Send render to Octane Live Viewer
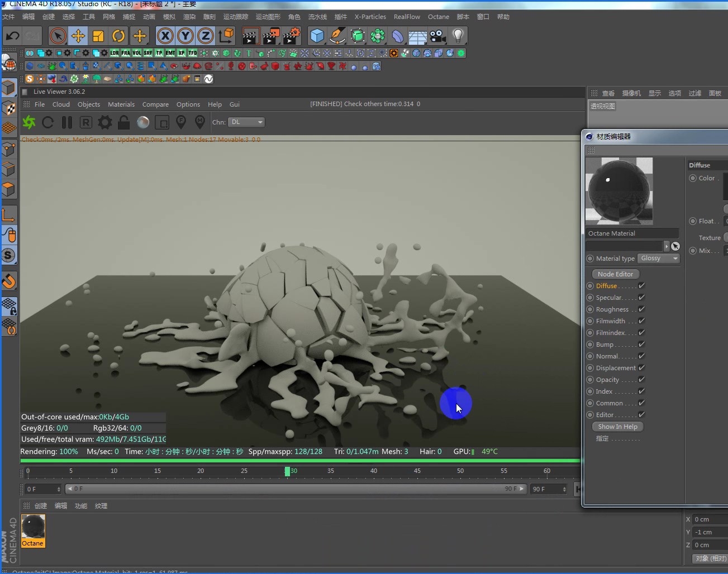The width and height of the screenshot is (728, 574). [29, 122]
